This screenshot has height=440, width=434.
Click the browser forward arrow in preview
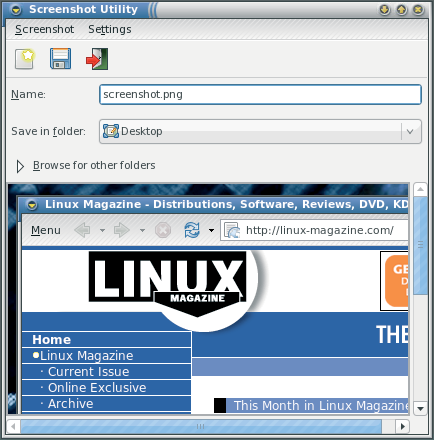(122, 230)
